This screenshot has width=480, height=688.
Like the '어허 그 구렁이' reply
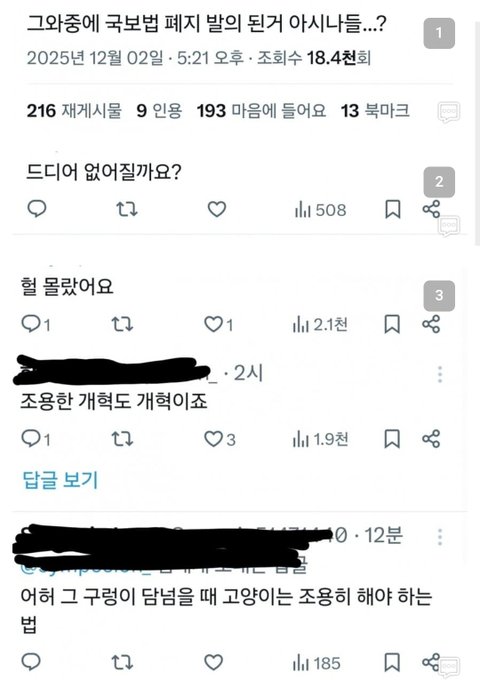(214, 662)
